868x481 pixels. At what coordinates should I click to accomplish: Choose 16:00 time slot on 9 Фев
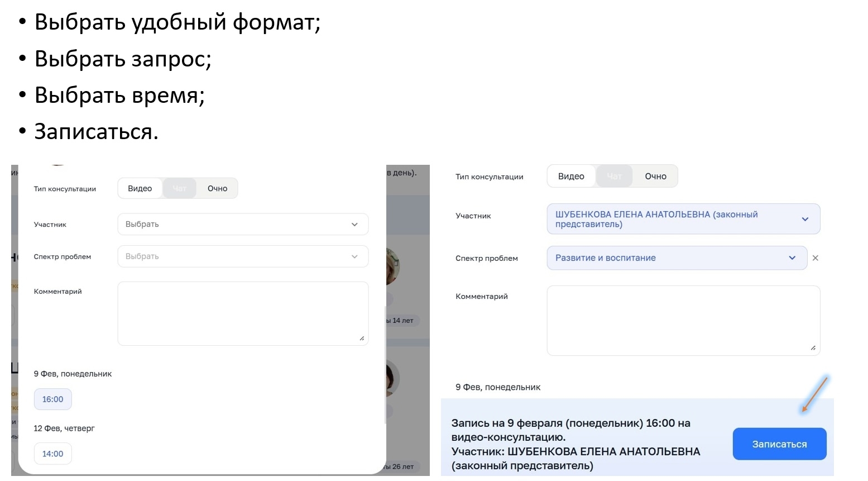53,399
